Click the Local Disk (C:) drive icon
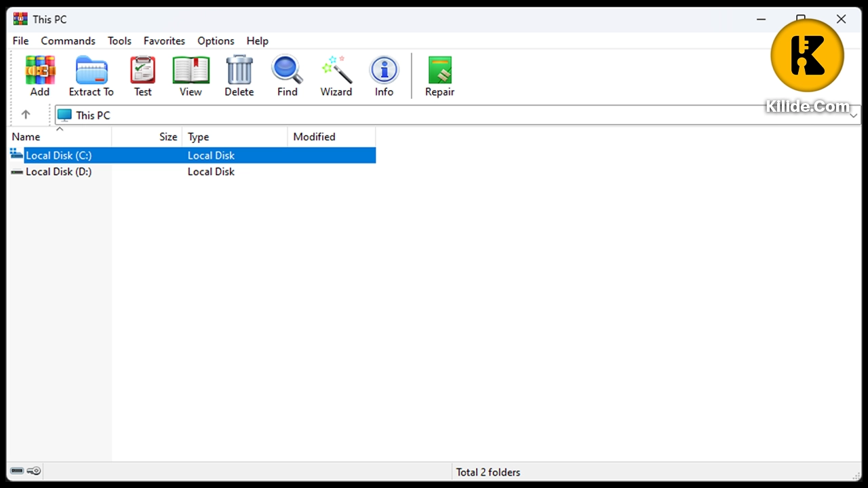The image size is (868, 488). click(17, 155)
